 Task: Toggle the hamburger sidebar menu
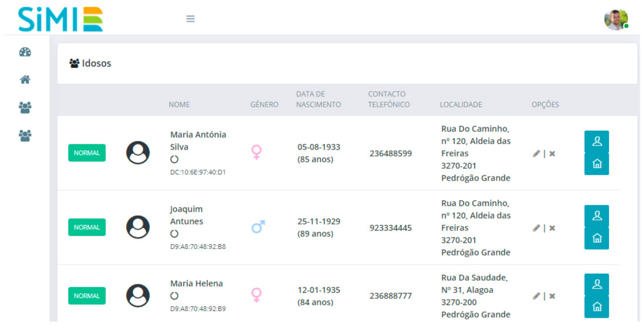pos(190,19)
